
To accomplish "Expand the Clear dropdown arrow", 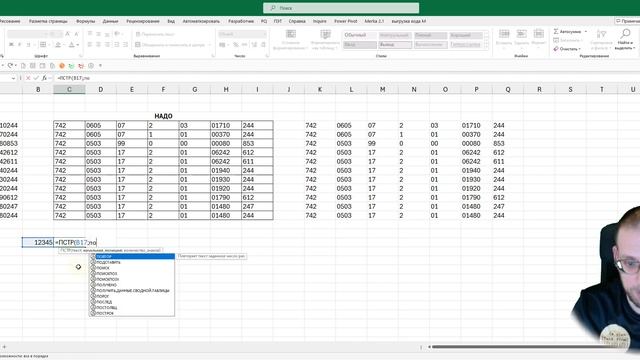I will [x=580, y=49].
